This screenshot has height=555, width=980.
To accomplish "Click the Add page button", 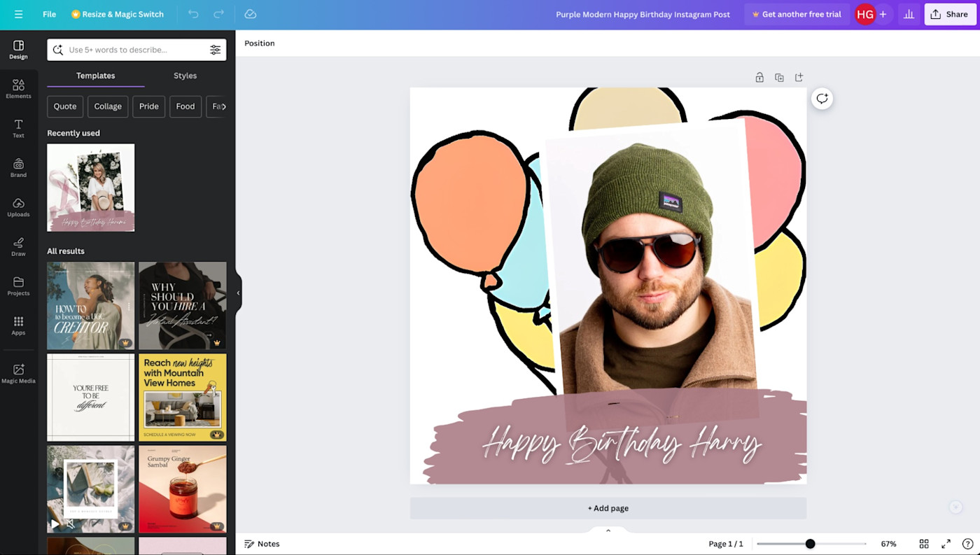I will [x=608, y=508].
